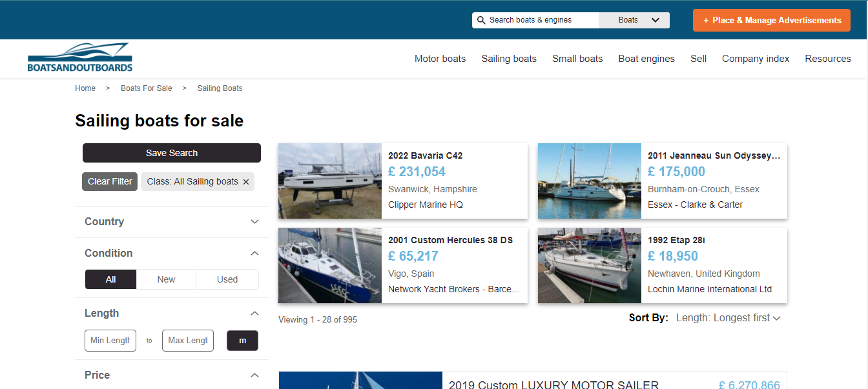Click Lochin Marine International Ltd seller name
This screenshot has width=868, height=389.
pyautogui.click(x=710, y=289)
